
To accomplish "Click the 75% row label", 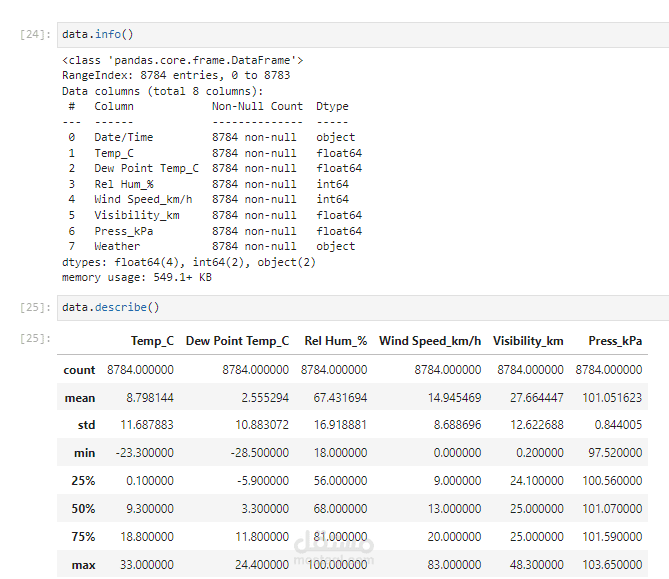I will click(83, 536).
